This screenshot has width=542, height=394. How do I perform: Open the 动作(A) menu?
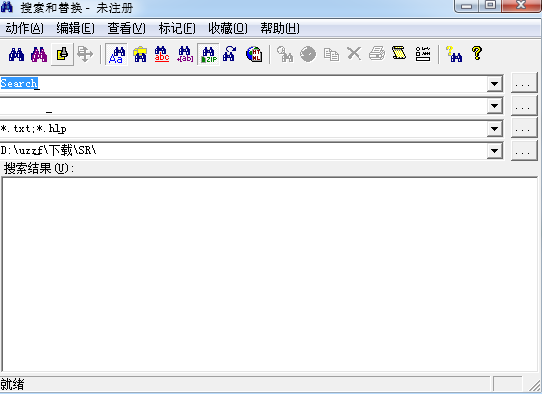tap(25, 28)
